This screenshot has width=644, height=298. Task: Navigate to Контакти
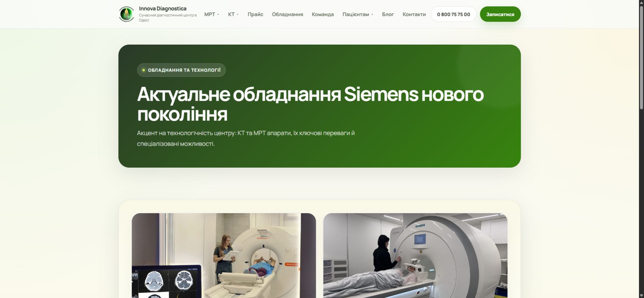(414, 14)
